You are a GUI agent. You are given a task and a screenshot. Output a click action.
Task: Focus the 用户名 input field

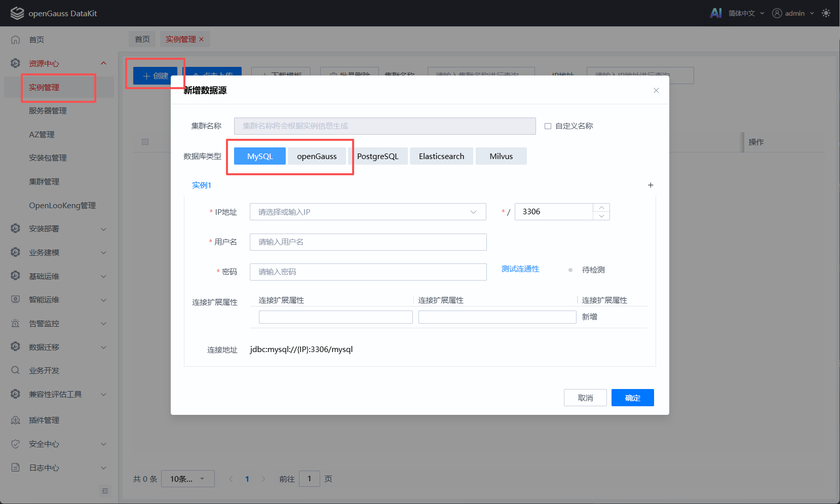(x=368, y=242)
